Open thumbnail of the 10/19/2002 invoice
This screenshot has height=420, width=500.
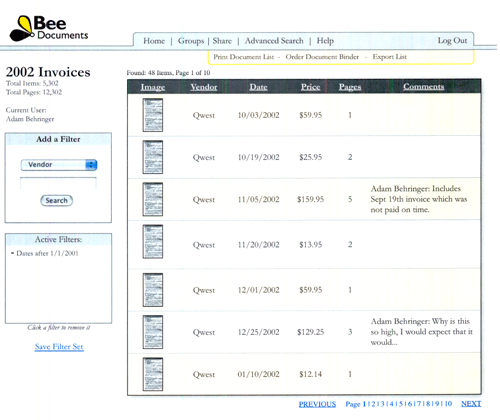coord(153,157)
